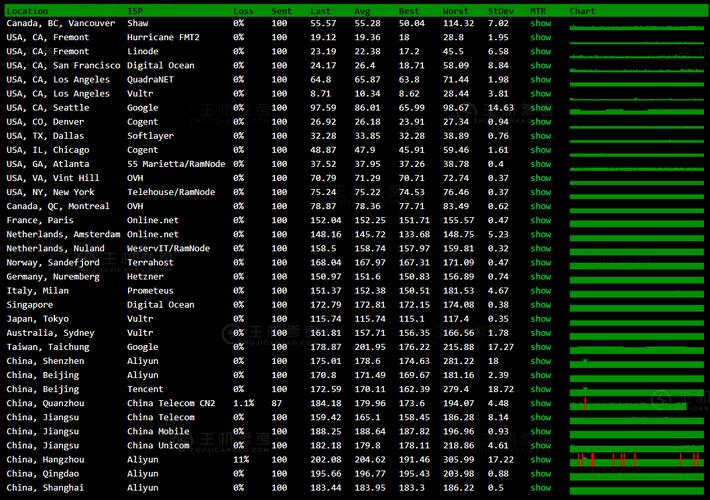
Task: Click the ISP column header
Action: click(x=135, y=11)
